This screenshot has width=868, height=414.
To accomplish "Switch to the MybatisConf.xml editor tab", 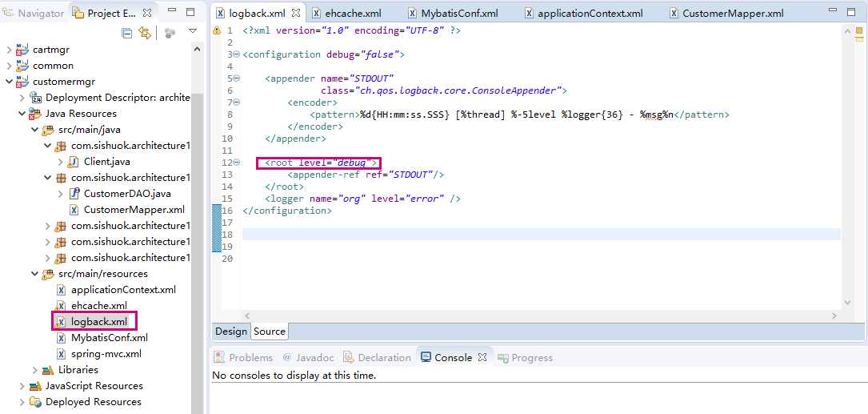I will [453, 13].
